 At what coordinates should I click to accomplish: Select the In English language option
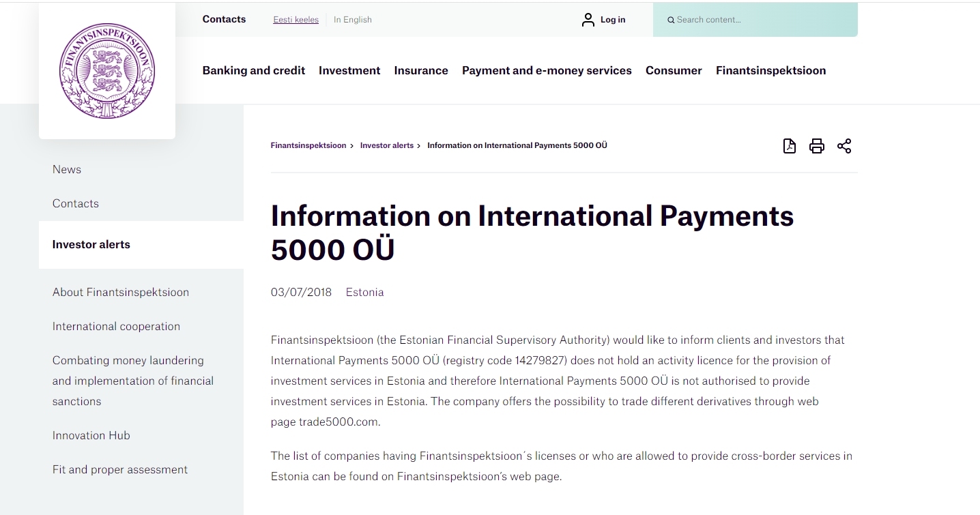coord(353,20)
